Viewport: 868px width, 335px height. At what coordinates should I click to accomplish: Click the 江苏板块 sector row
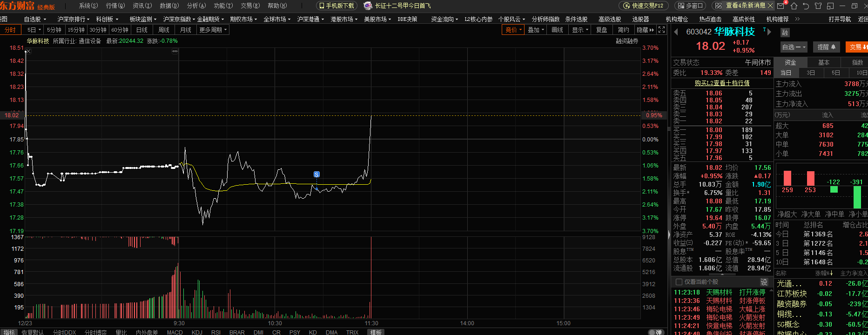pos(821,294)
